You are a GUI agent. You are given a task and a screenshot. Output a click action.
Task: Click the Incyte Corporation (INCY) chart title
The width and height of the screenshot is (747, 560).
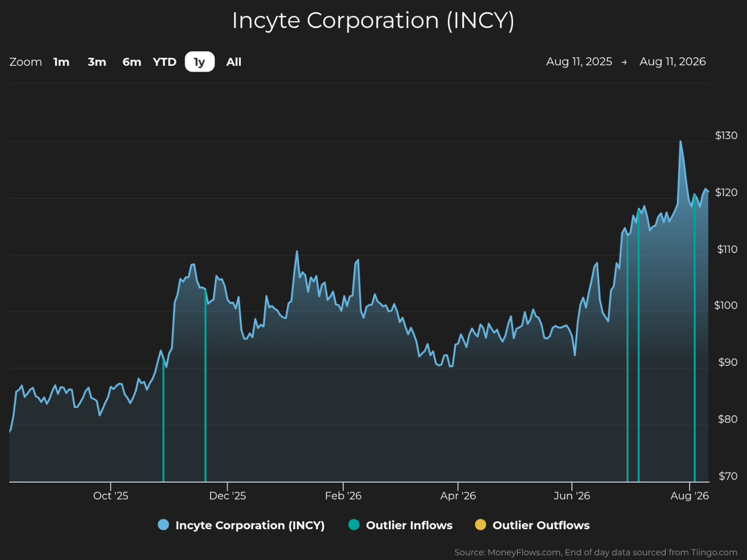pos(373,21)
